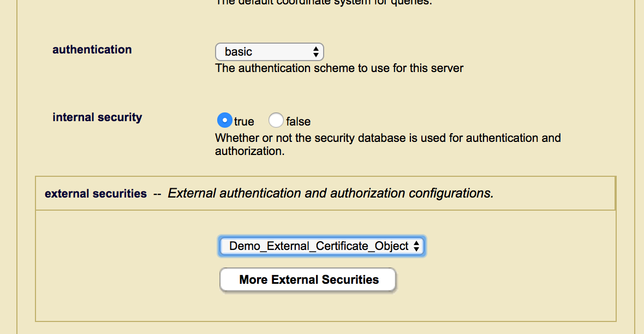The width and height of the screenshot is (644, 334).
Task: Open the authentication scheme dropdown
Action: tap(270, 52)
